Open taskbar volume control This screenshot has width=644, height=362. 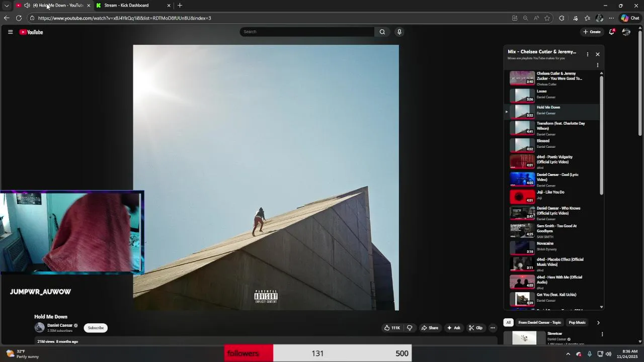point(608,354)
